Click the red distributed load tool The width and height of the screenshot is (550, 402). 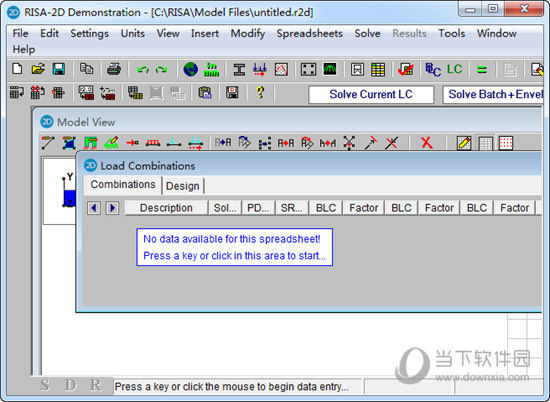[153, 143]
